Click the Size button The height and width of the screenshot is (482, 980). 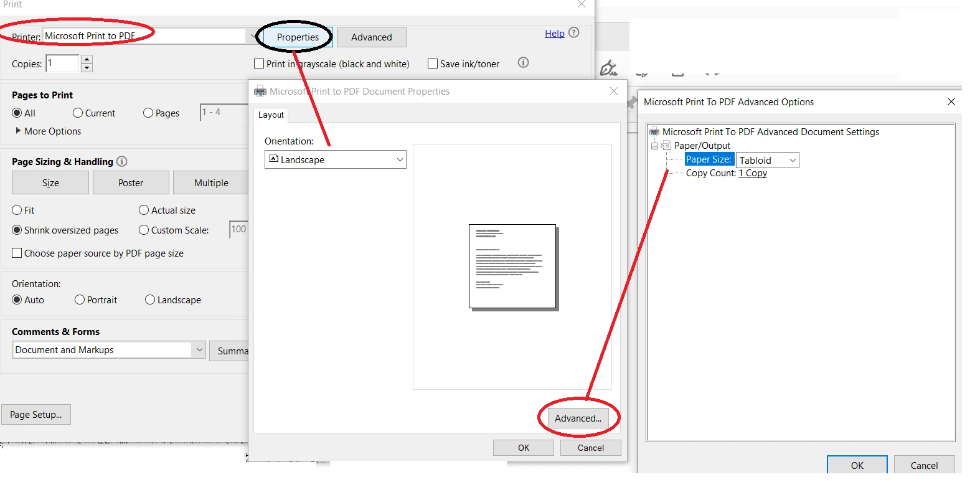(x=50, y=182)
